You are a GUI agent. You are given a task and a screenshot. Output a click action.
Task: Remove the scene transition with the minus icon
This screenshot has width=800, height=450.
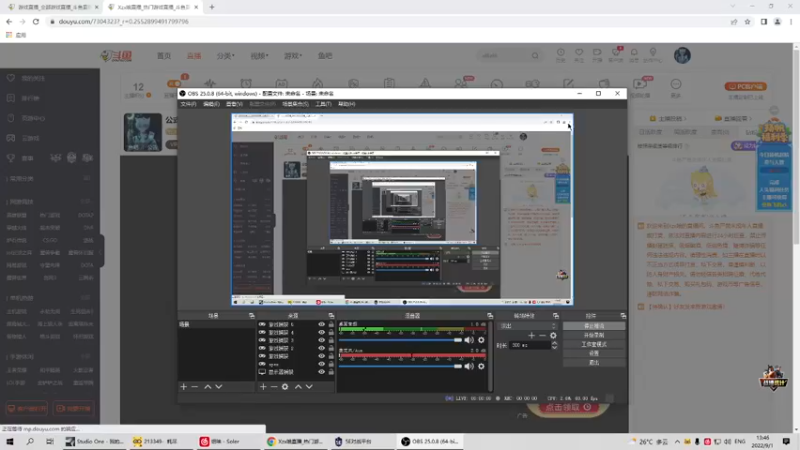pyautogui.click(x=542, y=335)
